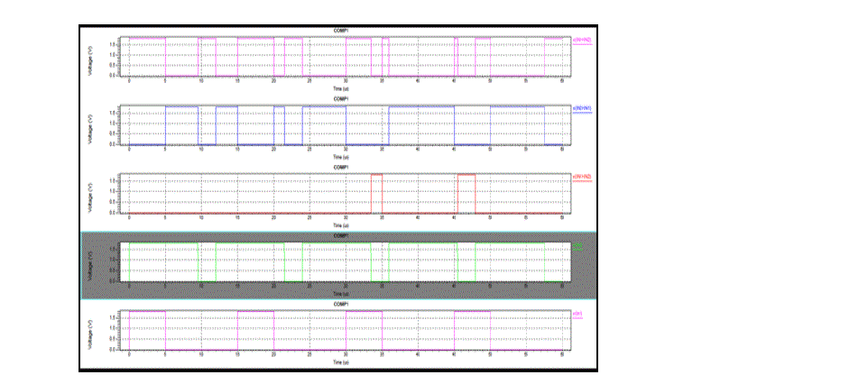
Task: Click the COMP1 title above the red waveform
Action: (x=341, y=168)
